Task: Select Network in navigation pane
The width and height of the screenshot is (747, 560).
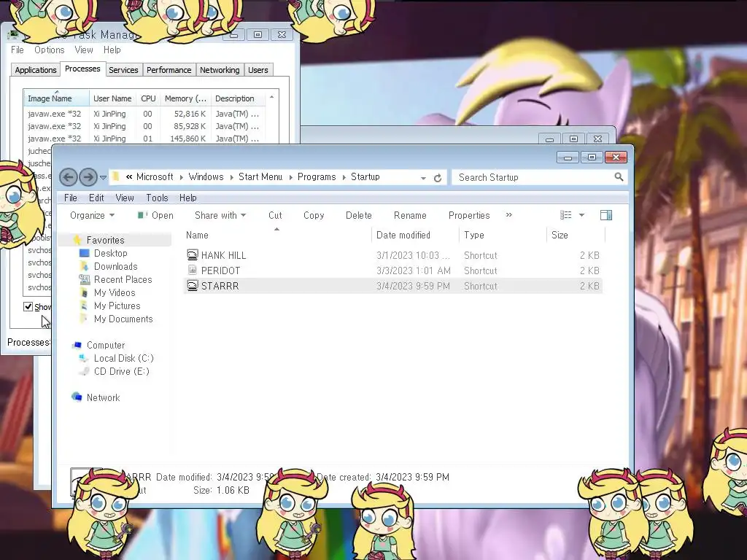Action: click(x=103, y=397)
